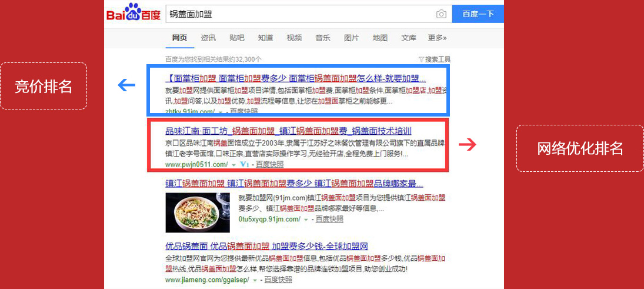
Task: Expand dropdown arrow beside www.pwjn0511.com
Action: 233,165
